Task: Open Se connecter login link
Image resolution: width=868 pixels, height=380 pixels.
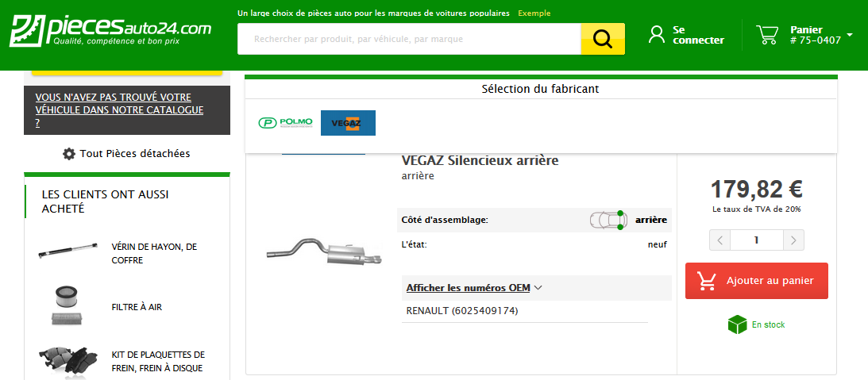Action: tap(698, 35)
